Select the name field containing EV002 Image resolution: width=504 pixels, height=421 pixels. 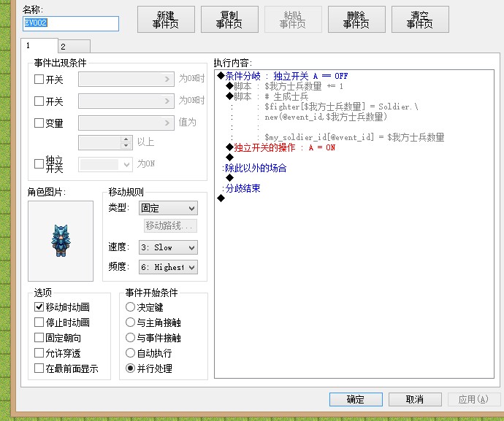pos(71,23)
